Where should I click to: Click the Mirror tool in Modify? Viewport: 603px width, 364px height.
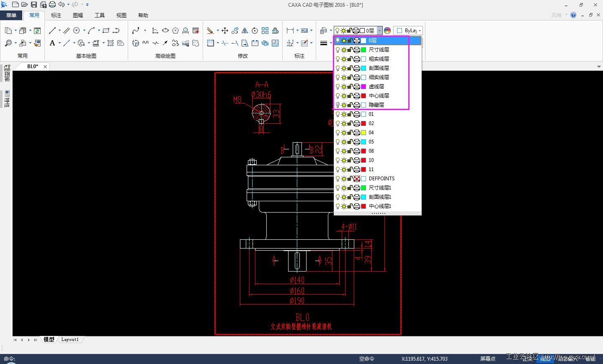(245, 31)
